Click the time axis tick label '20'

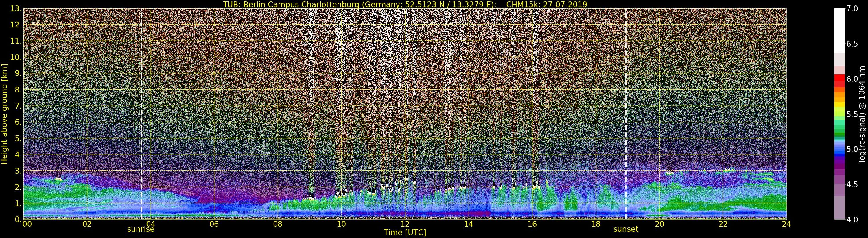pyautogui.click(x=659, y=224)
